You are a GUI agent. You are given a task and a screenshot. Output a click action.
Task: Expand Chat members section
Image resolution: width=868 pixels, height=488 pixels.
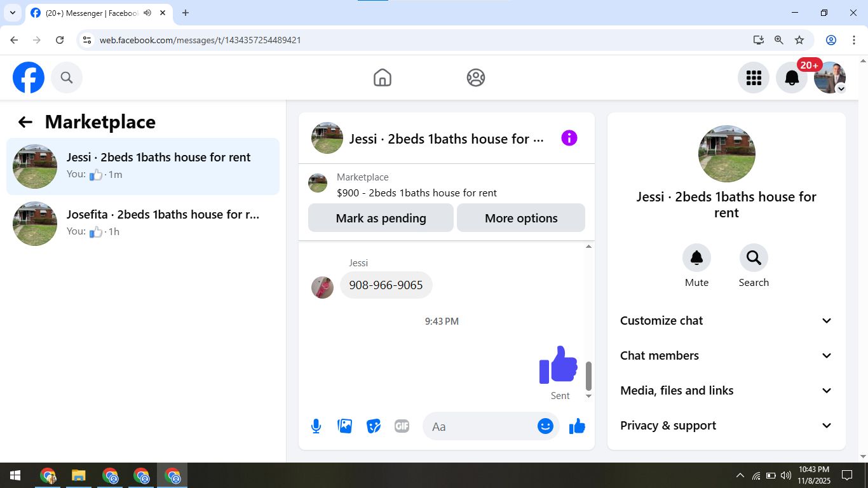[x=726, y=356]
